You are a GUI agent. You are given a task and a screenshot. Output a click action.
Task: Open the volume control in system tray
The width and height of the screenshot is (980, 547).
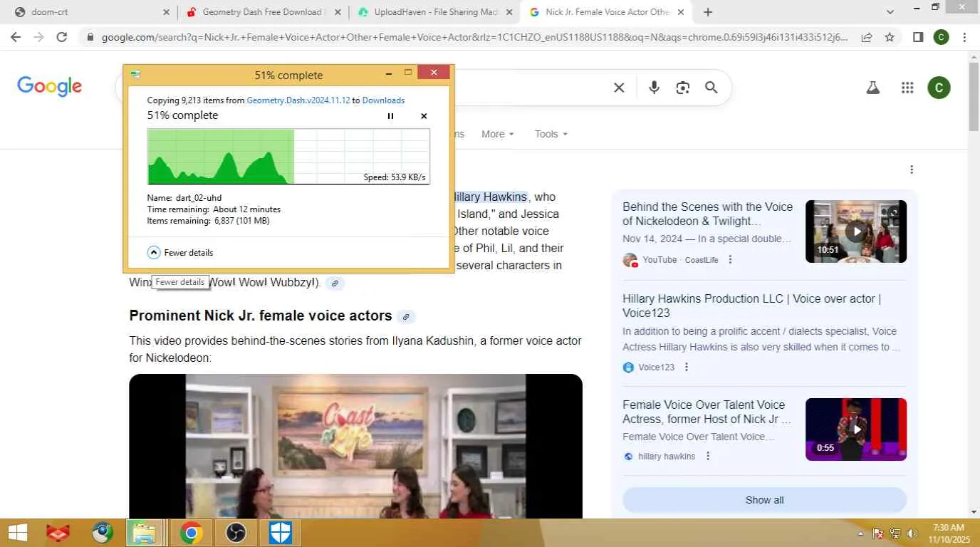(912, 533)
